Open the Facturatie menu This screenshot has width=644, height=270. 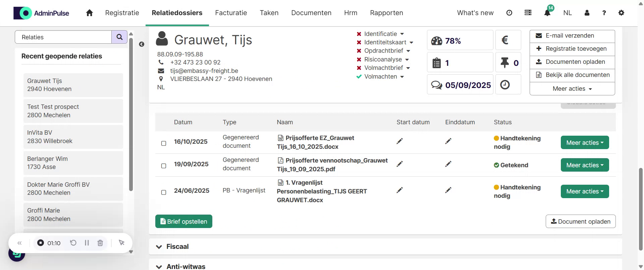(x=231, y=13)
